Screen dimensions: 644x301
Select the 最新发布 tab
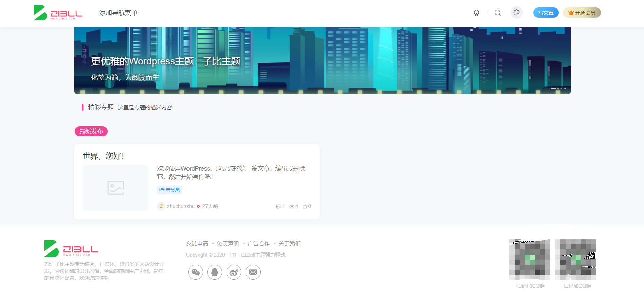[91, 131]
